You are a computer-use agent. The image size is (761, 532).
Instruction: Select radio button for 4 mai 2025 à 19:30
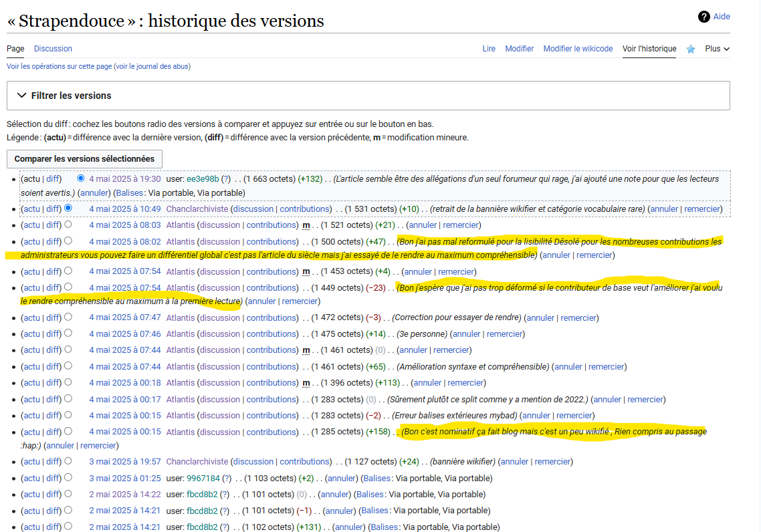tap(81, 178)
